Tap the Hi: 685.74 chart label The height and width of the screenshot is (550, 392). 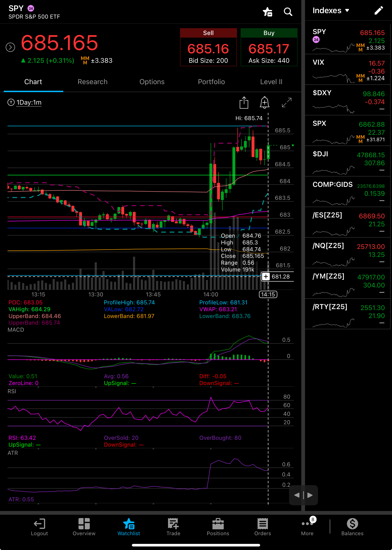(x=249, y=118)
